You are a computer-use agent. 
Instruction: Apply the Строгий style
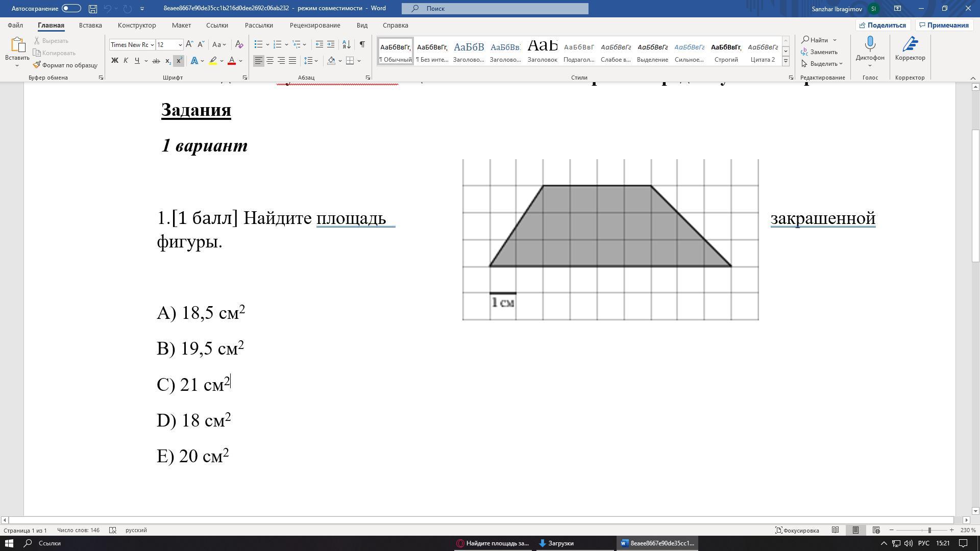pyautogui.click(x=726, y=51)
